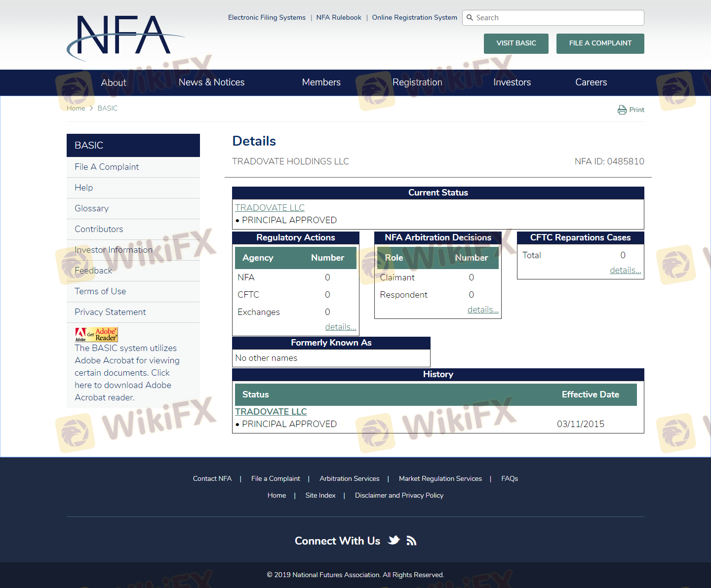Open the Registration menu

pyautogui.click(x=417, y=82)
